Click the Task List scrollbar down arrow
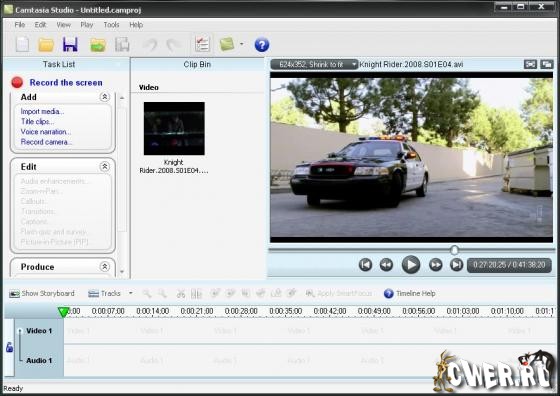 tap(122, 271)
